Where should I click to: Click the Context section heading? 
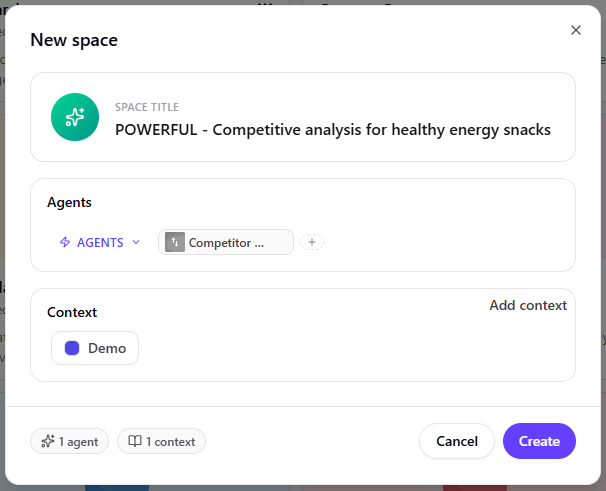(x=72, y=312)
